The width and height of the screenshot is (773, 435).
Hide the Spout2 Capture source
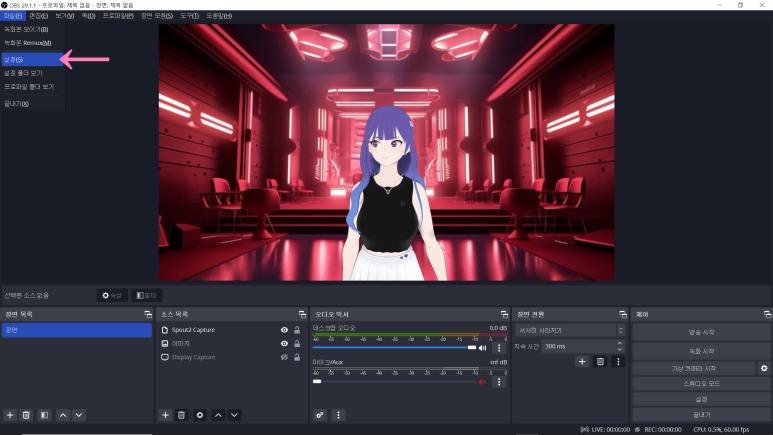pyautogui.click(x=284, y=330)
